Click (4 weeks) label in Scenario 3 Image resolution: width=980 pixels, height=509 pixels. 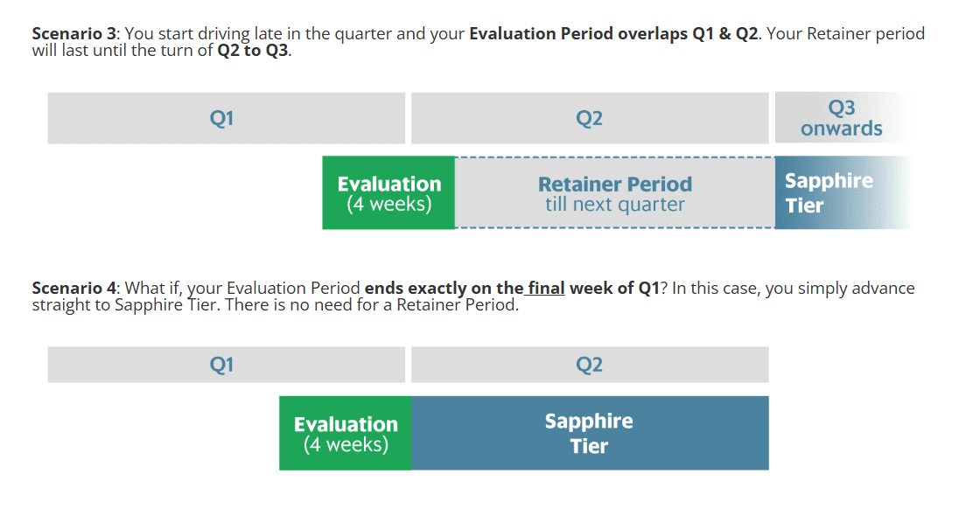[x=389, y=205]
